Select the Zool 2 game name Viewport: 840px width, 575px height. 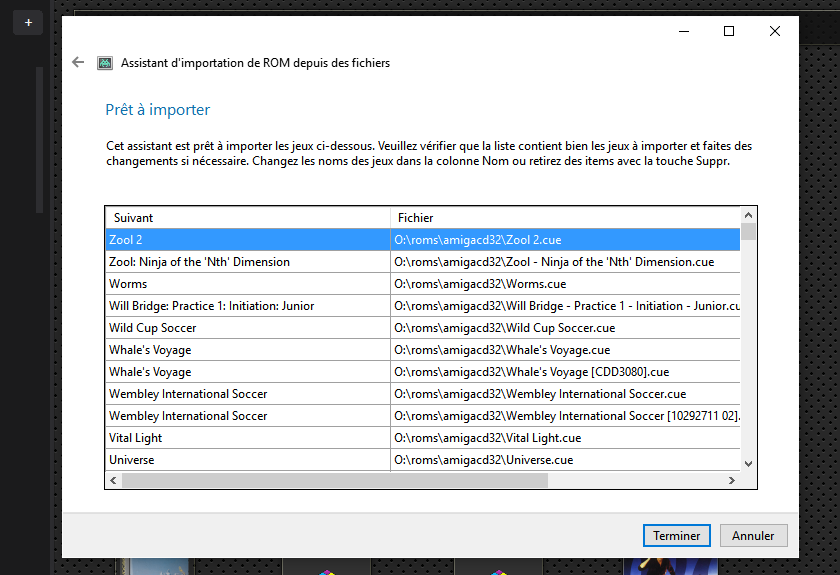(x=248, y=240)
